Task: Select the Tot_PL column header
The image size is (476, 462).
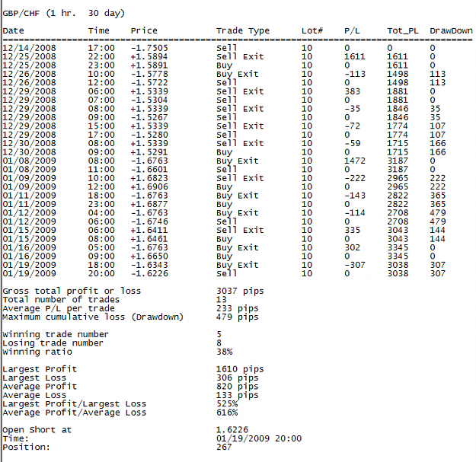Action: pyautogui.click(x=403, y=31)
